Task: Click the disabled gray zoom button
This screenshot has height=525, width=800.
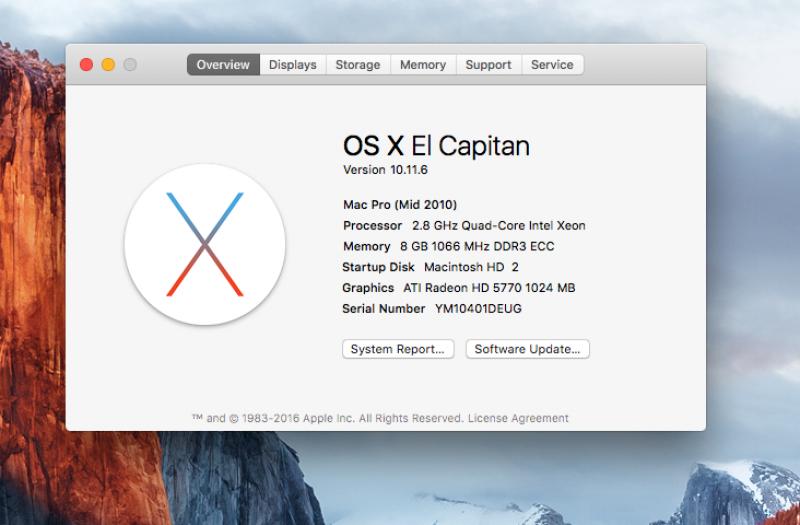Action: point(130,65)
